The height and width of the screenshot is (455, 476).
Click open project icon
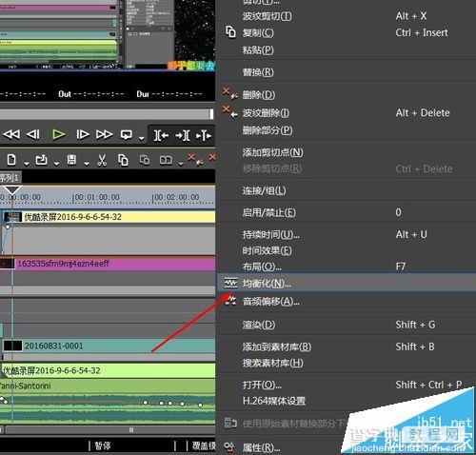(41, 160)
